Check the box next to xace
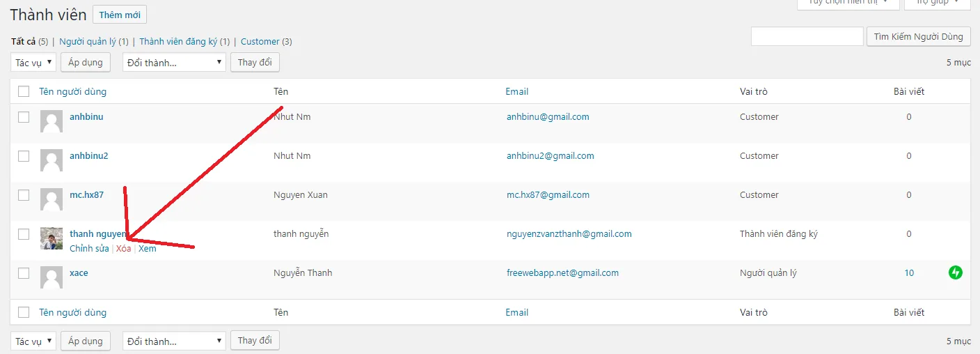This screenshot has height=354, width=980. click(x=24, y=273)
